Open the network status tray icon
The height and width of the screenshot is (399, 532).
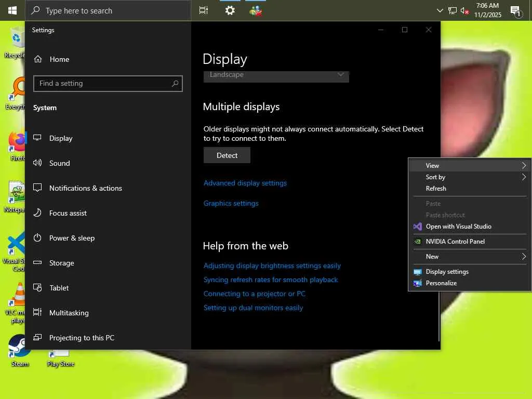coord(453,10)
